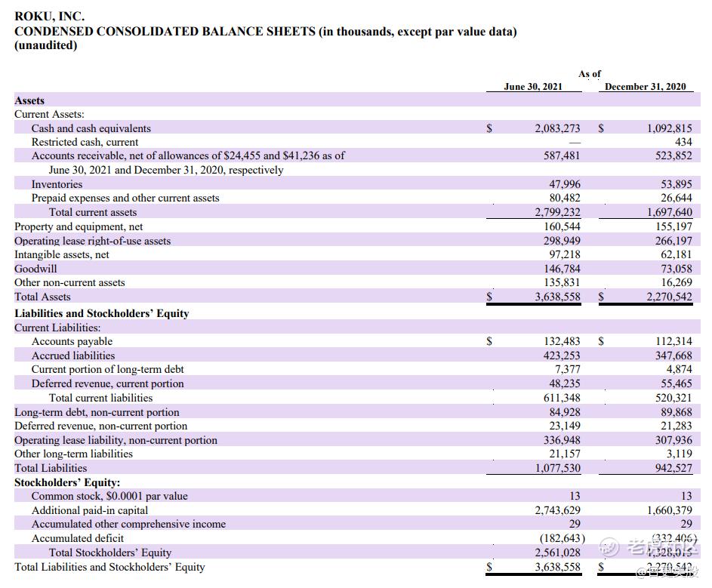The image size is (712, 588).
Task: Click accrued liabilities value 423,253
Action: pos(562,356)
